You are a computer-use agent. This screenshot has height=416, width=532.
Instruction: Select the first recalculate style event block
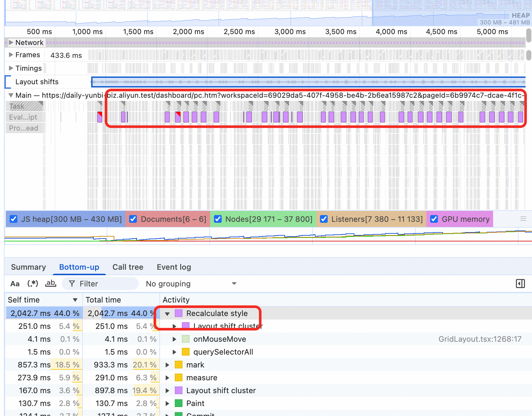(x=100, y=117)
